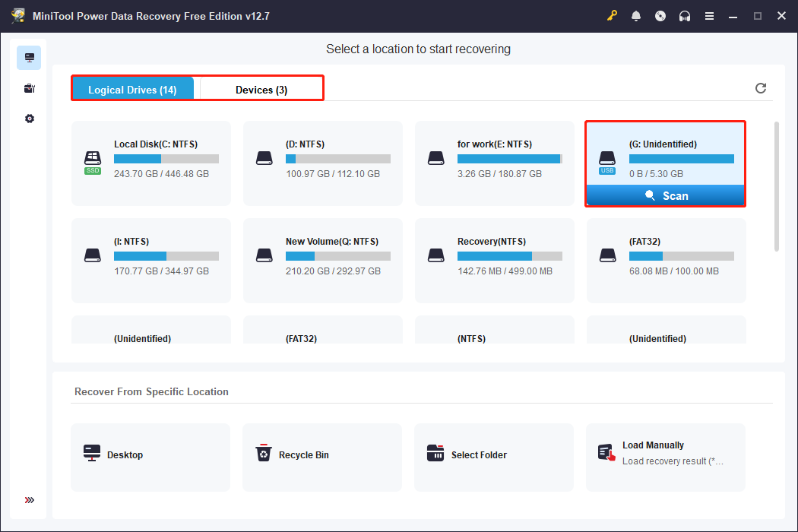Open the settings gear in sidebar
This screenshot has height=532, width=798.
coord(30,119)
